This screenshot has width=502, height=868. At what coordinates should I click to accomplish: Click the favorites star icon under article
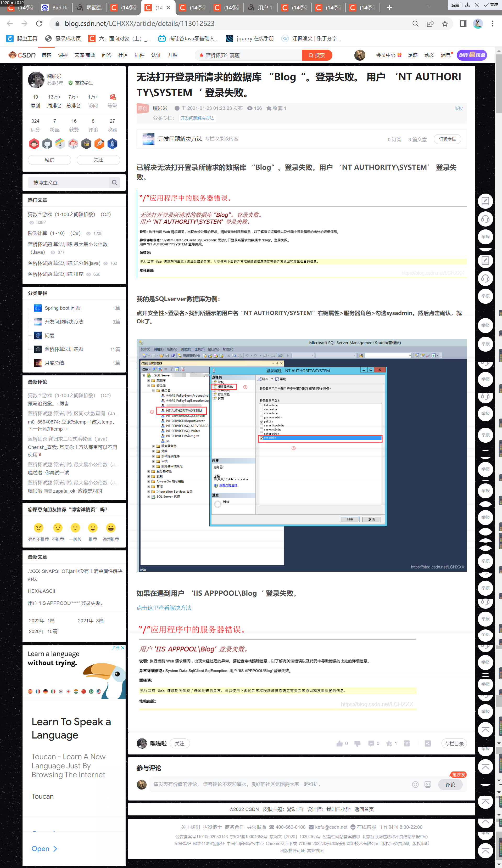point(389,743)
